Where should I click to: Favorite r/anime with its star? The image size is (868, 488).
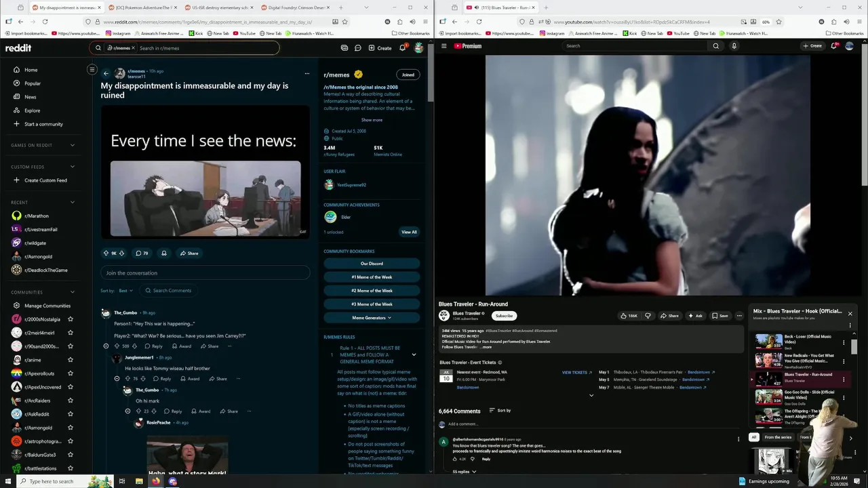pyautogui.click(x=71, y=360)
